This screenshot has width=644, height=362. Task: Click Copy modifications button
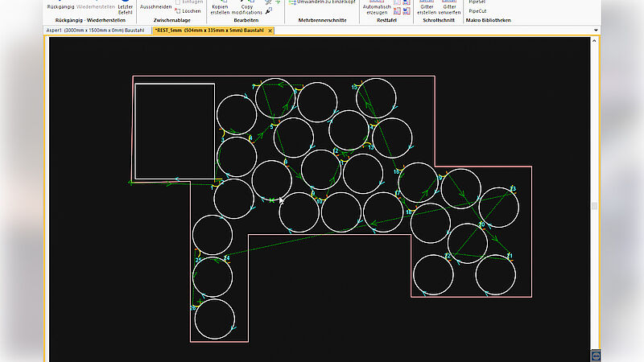tap(247, 8)
